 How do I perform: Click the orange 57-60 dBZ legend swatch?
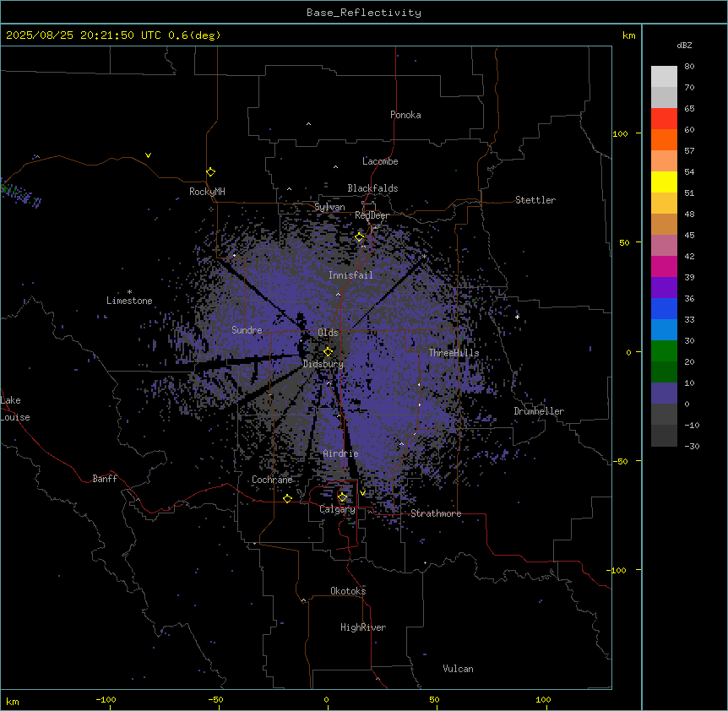click(x=664, y=139)
